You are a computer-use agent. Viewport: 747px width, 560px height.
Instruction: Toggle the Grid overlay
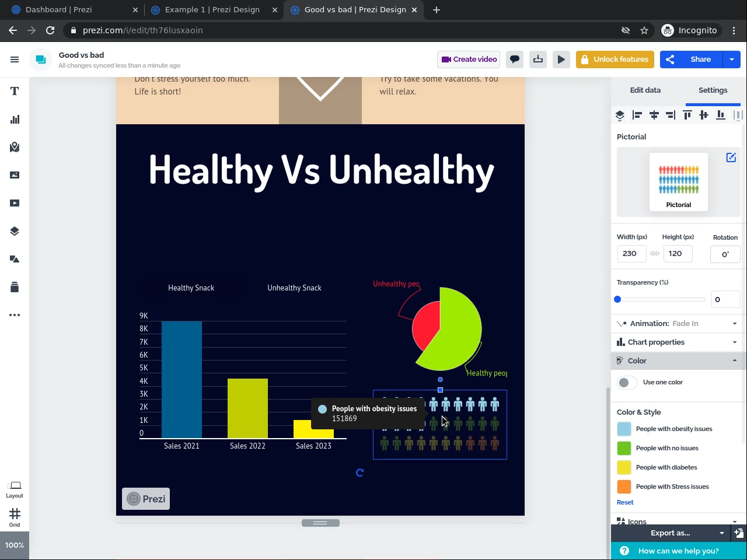point(15,517)
